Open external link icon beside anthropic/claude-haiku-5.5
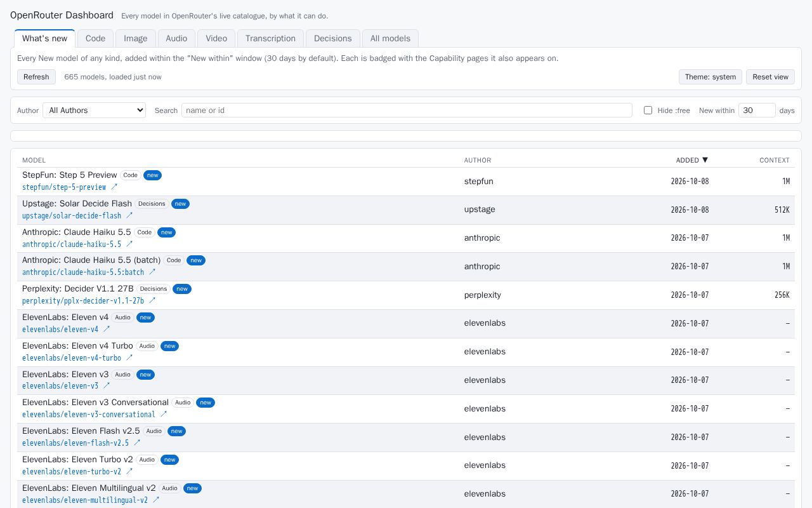 tap(129, 244)
